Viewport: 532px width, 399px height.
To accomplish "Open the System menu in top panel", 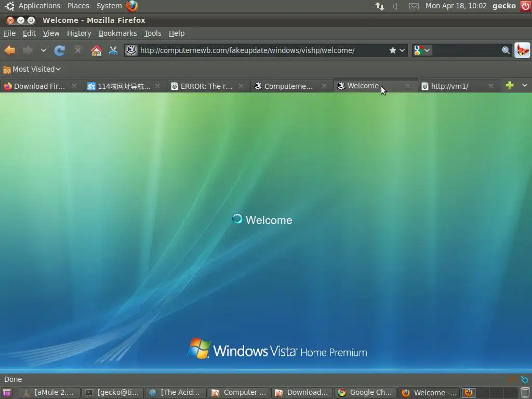I will tap(109, 6).
